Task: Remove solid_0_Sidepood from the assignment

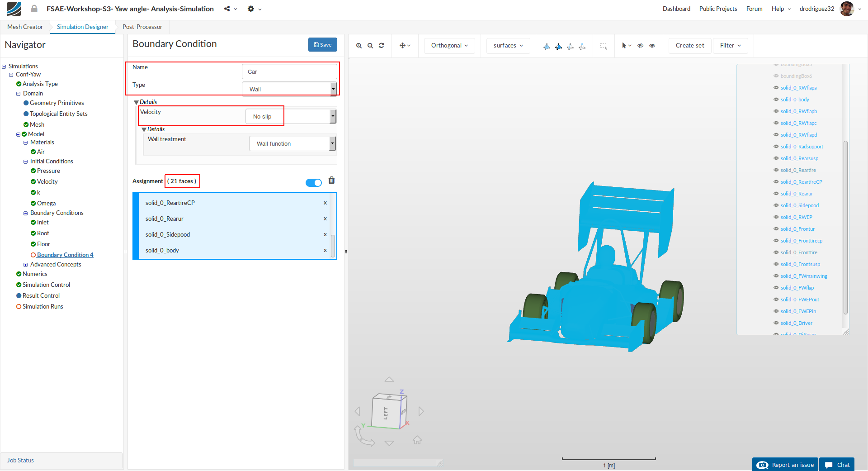Action: tap(325, 235)
